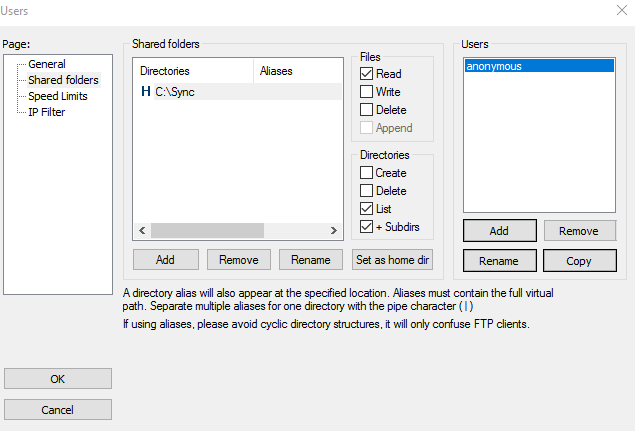
Task: Click Add under the shared folders list
Action: [166, 260]
